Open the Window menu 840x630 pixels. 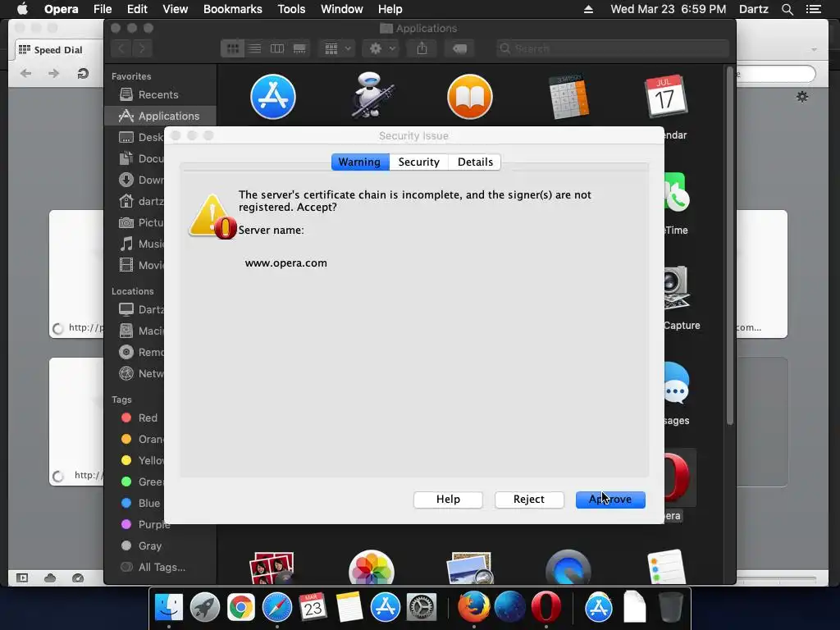click(x=342, y=9)
